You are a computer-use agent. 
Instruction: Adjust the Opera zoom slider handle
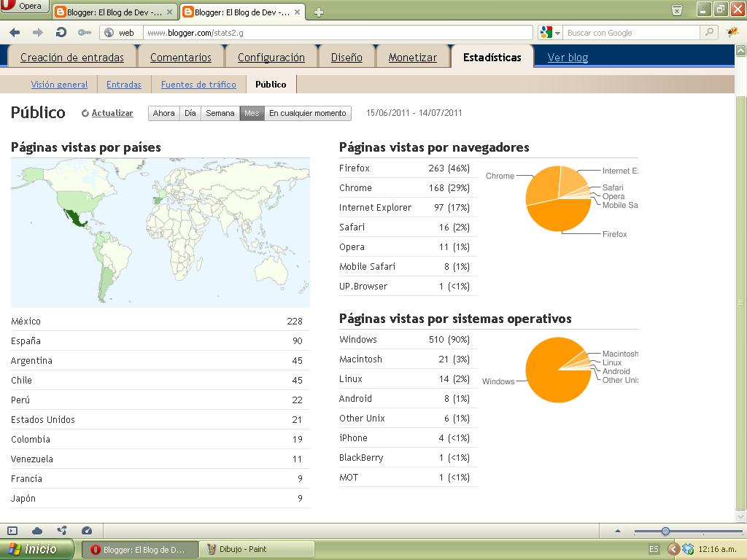665,531
